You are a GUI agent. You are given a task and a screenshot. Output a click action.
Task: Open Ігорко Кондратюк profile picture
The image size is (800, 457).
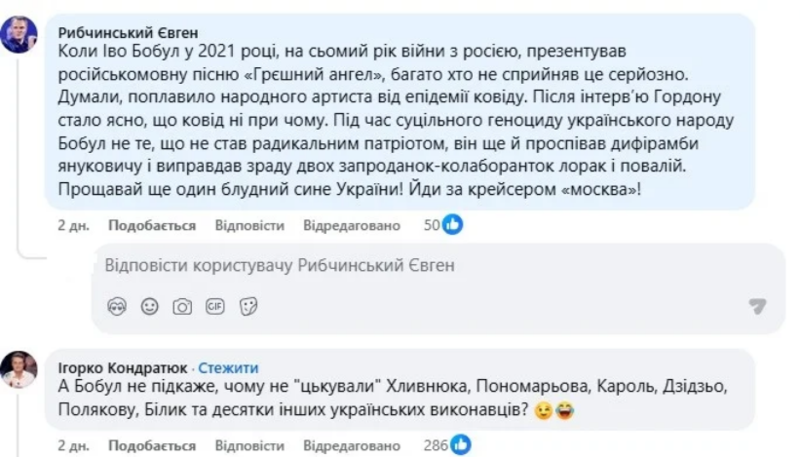[x=20, y=369]
